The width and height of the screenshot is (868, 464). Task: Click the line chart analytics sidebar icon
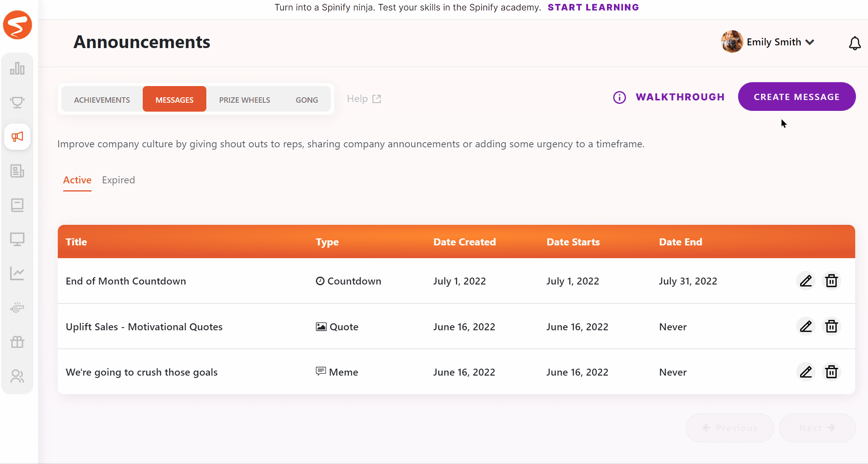(x=17, y=274)
